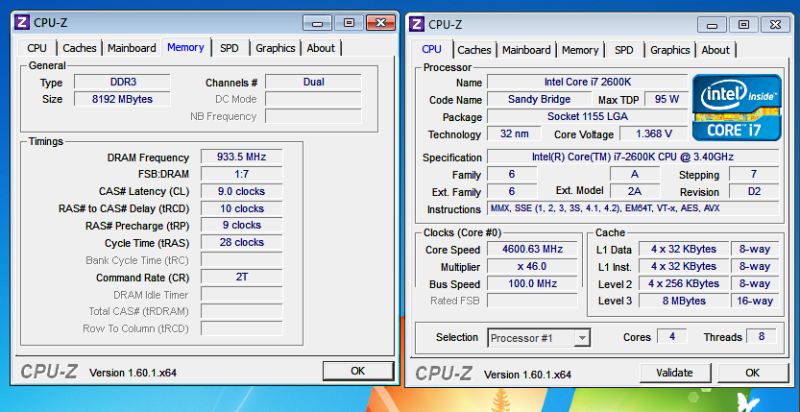Click the Revision value D2
800x412 pixels.
tap(754, 191)
